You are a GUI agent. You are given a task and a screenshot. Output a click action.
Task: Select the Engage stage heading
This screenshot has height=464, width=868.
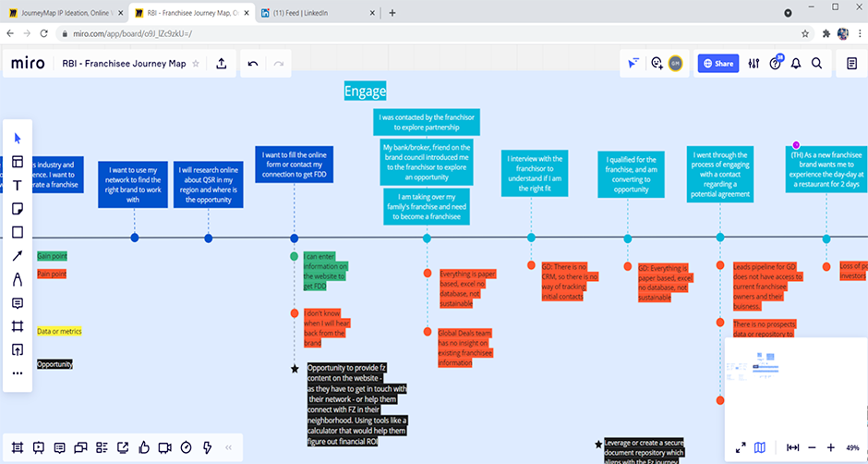[365, 91]
